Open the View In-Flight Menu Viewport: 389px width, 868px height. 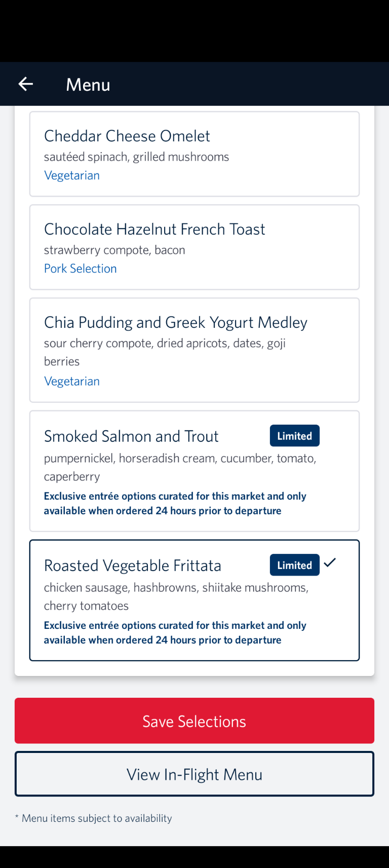pos(194,774)
